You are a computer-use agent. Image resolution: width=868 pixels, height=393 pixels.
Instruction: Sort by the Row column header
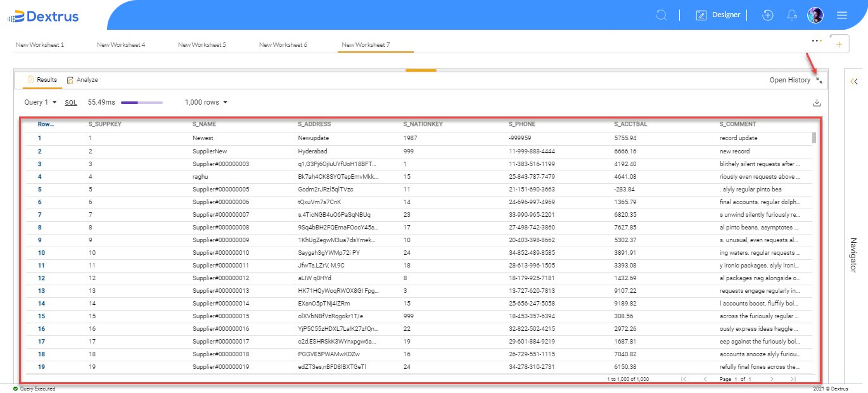(46, 124)
